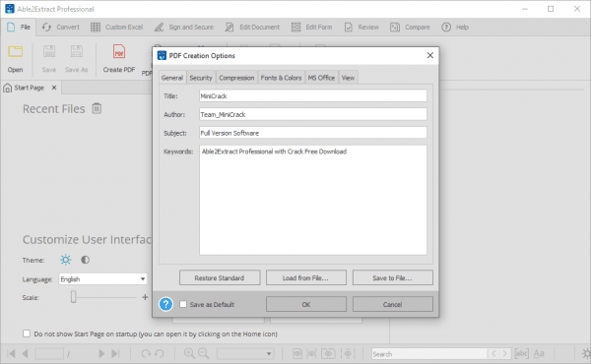Click previous search result arrow
This screenshot has height=364, width=591.
(x=493, y=353)
